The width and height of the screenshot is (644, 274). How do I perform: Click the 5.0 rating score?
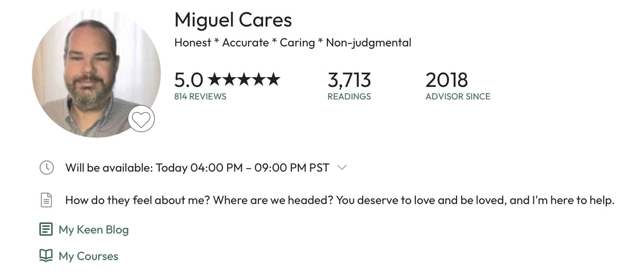(189, 80)
